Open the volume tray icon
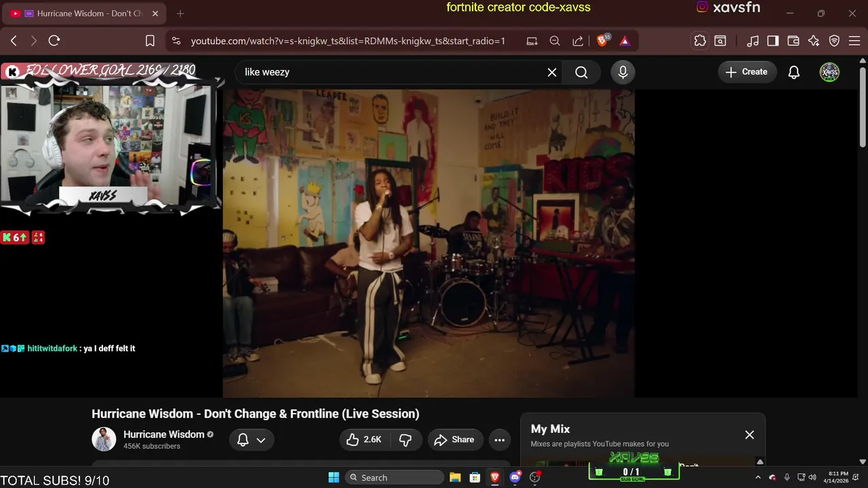 tap(812, 477)
